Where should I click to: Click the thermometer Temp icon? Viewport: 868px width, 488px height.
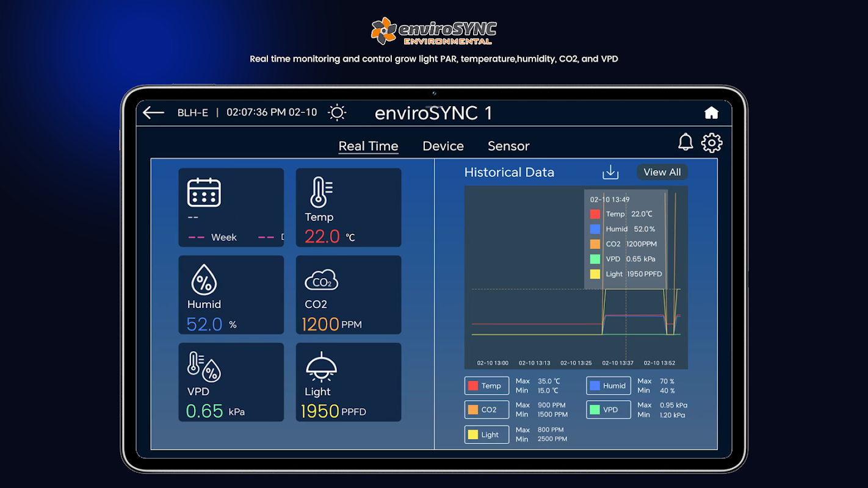pyautogui.click(x=321, y=193)
